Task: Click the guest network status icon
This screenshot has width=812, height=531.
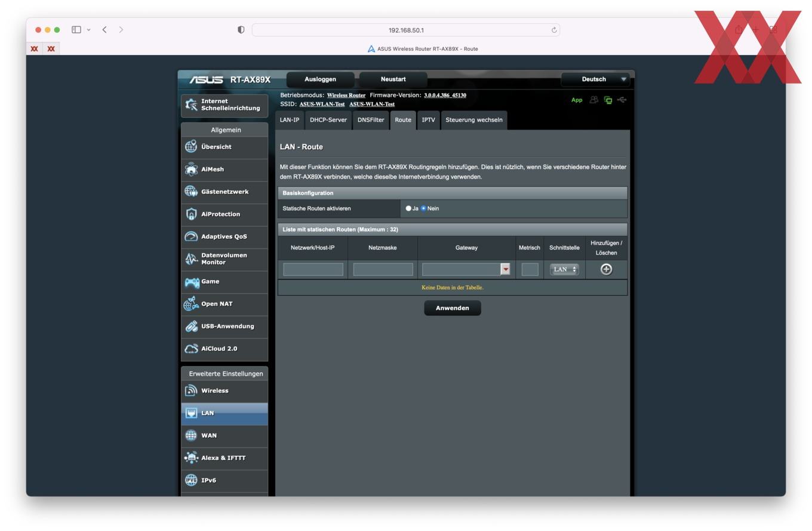Action: [593, 100]
